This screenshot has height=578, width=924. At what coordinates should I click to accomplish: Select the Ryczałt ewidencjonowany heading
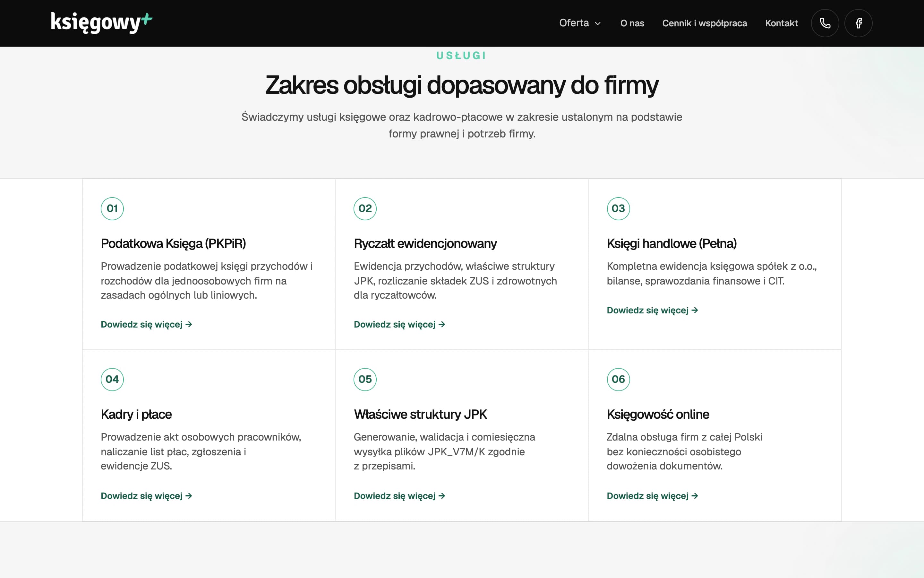click(425, 243)
